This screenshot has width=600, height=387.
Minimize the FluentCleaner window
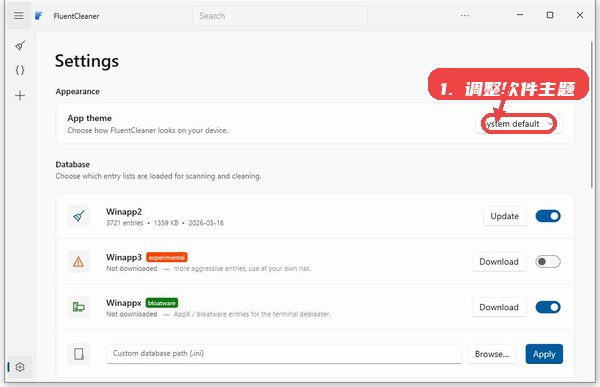(x=520, y=15)
